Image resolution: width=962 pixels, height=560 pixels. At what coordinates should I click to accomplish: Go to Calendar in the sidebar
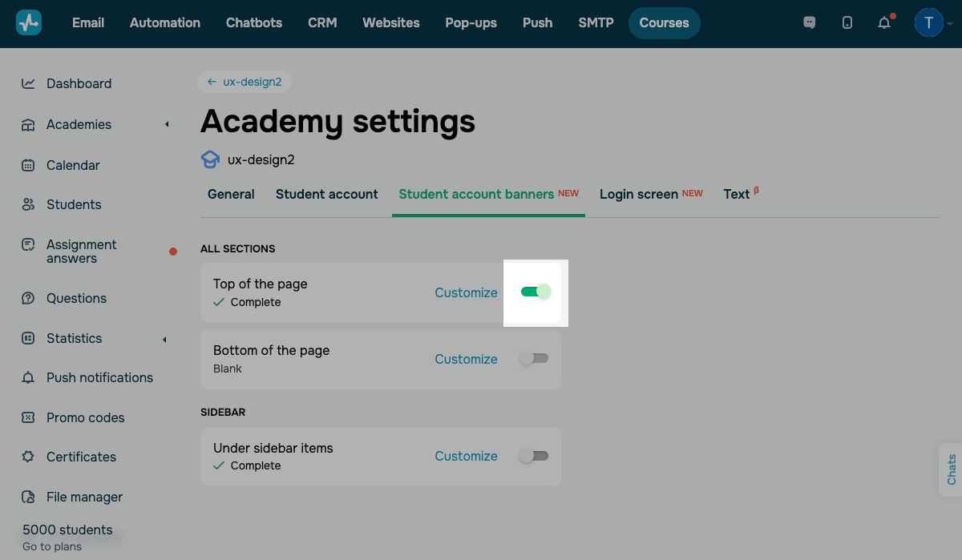click(73, 165)
